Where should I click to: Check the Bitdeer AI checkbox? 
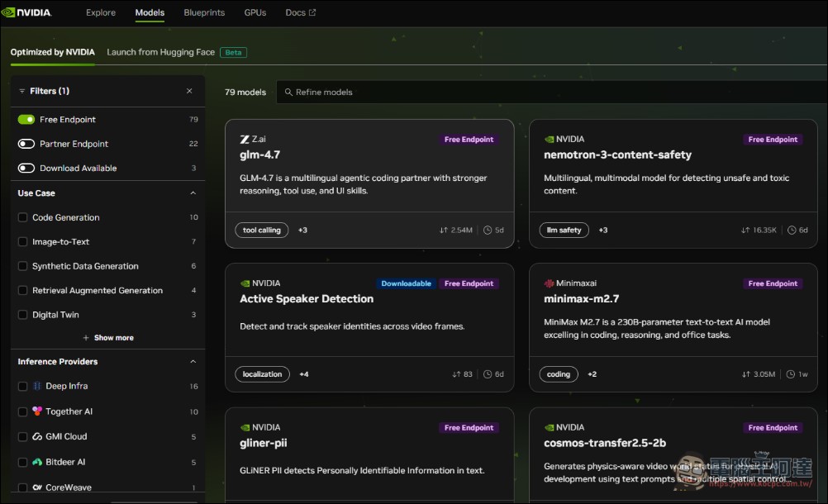22,463
